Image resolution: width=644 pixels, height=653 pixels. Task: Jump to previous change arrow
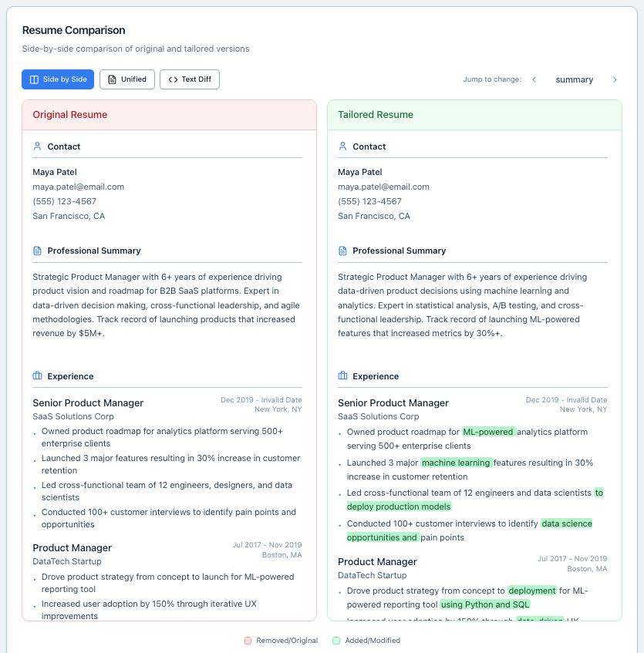tap(534, 79)
